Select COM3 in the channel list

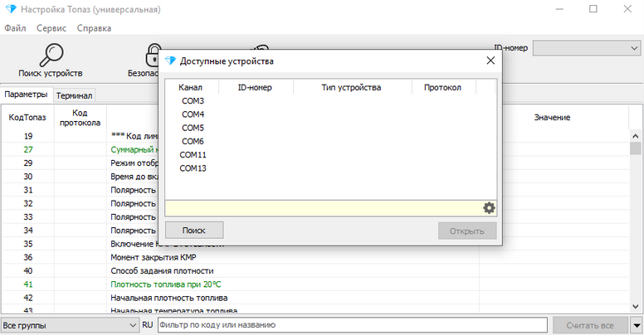[x=193, y=101]
